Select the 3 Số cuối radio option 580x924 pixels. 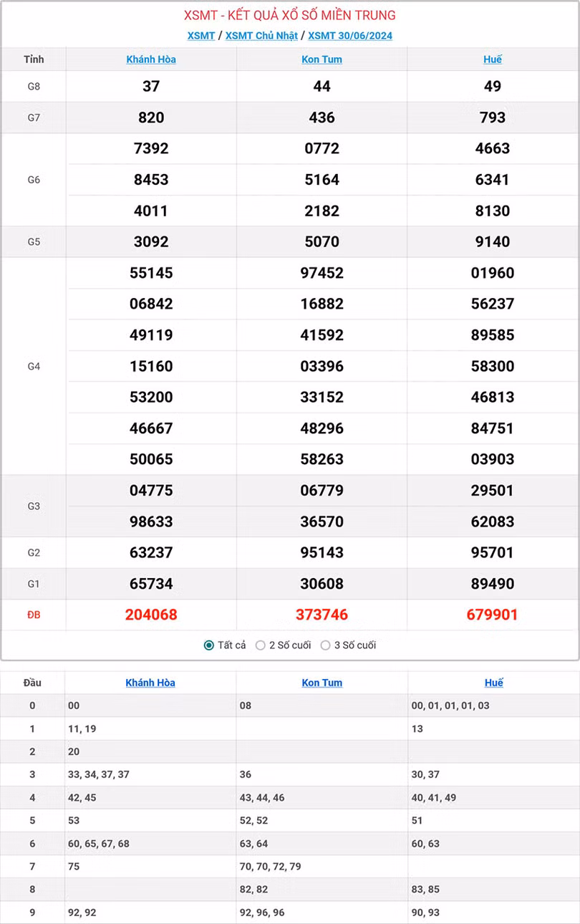326,645
